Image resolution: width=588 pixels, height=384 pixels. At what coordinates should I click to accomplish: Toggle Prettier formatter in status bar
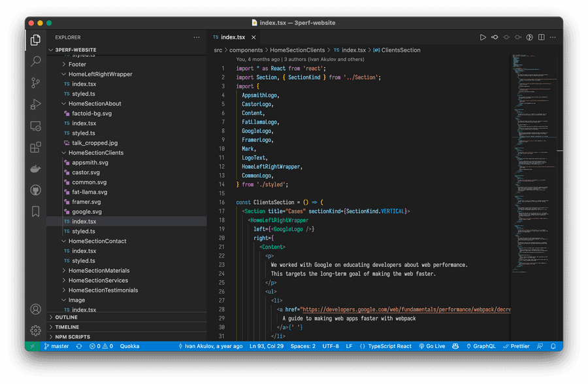point(516,346)
